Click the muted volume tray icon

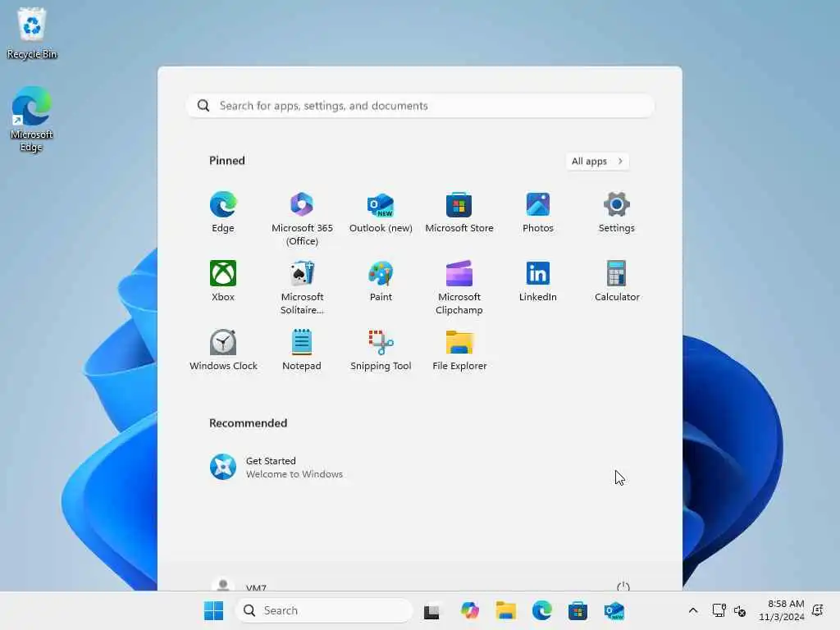pos(740,610)
